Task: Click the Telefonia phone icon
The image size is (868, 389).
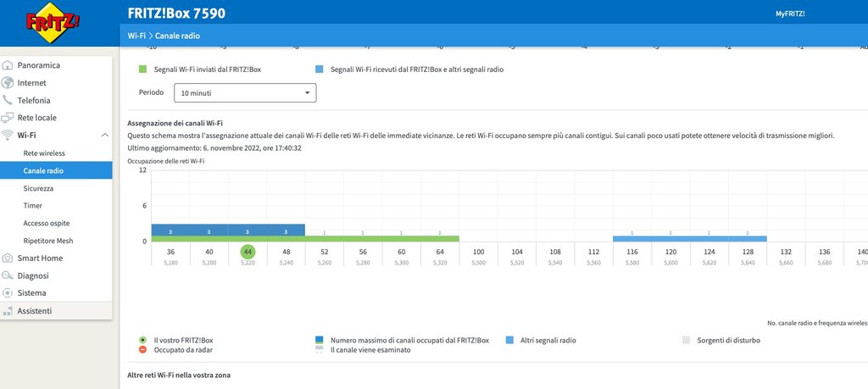Action: pos(8,100)
